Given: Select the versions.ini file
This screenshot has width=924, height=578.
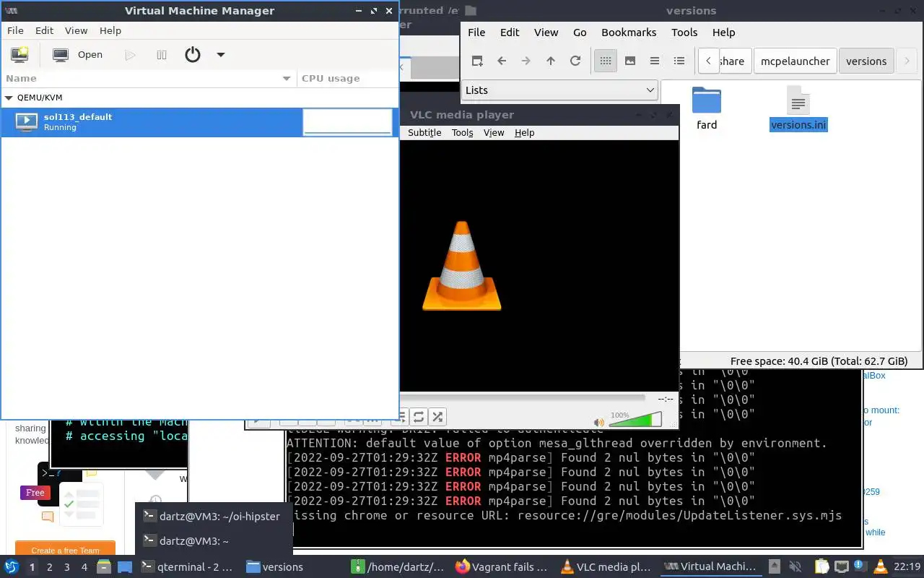Looking at the screenshot, I should pos(798,110).
